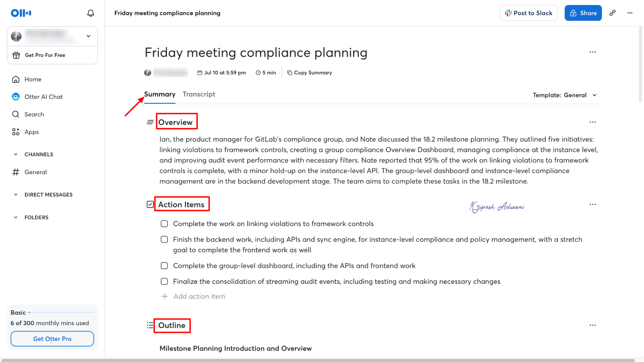The height and width of the screenshot is (362, 644).
Task: Select the Summary tab
Action: tap(160, 95)
